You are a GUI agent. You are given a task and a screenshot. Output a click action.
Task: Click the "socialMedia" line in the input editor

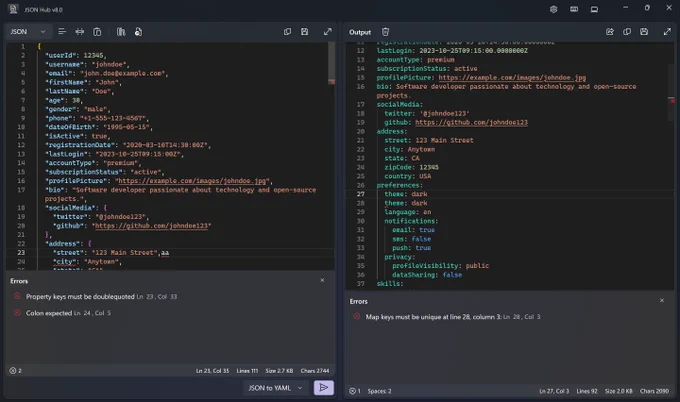tap(75, 208)
